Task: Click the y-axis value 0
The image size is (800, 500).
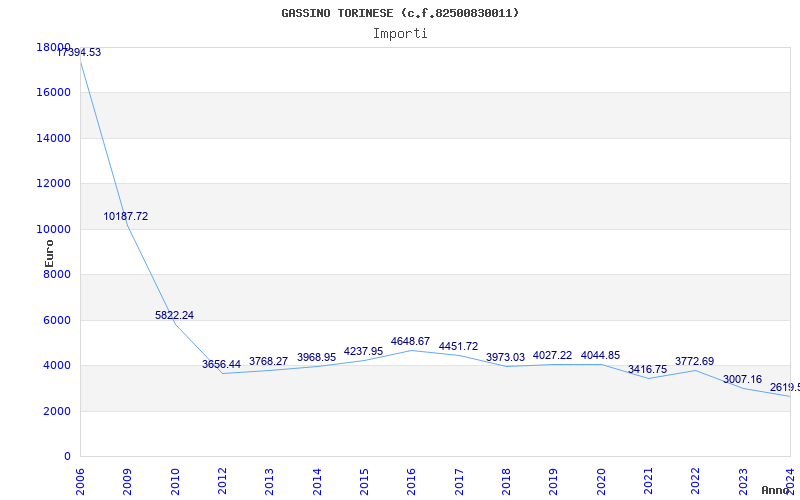Action: (x=67, y=456)
